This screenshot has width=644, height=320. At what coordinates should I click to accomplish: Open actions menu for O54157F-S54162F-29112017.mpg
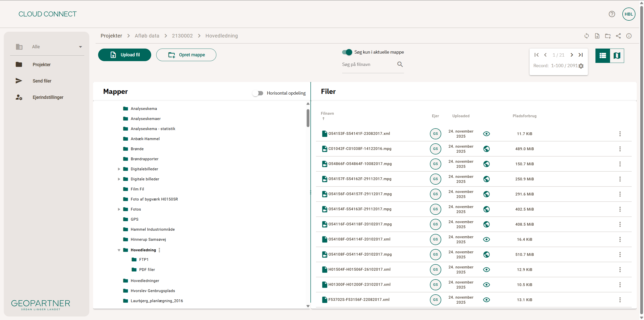[620, 179]
